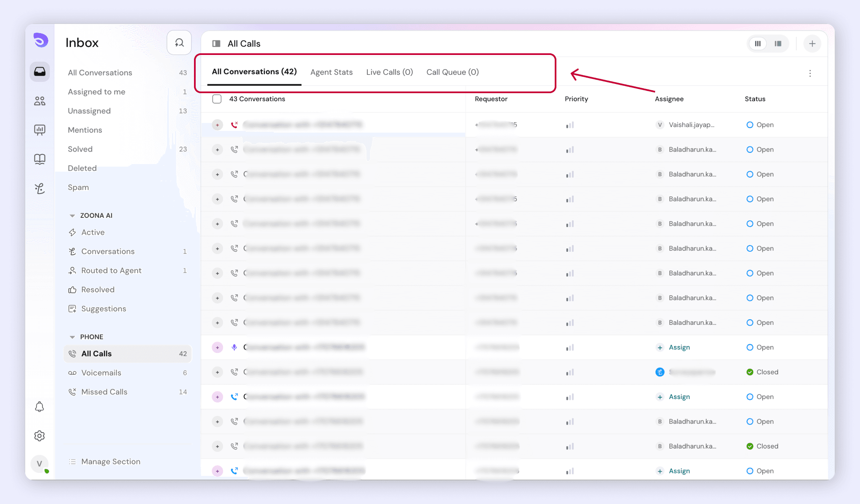Open Open status in Vaishali row
This screenshot has height=504, width=860.
760,125
